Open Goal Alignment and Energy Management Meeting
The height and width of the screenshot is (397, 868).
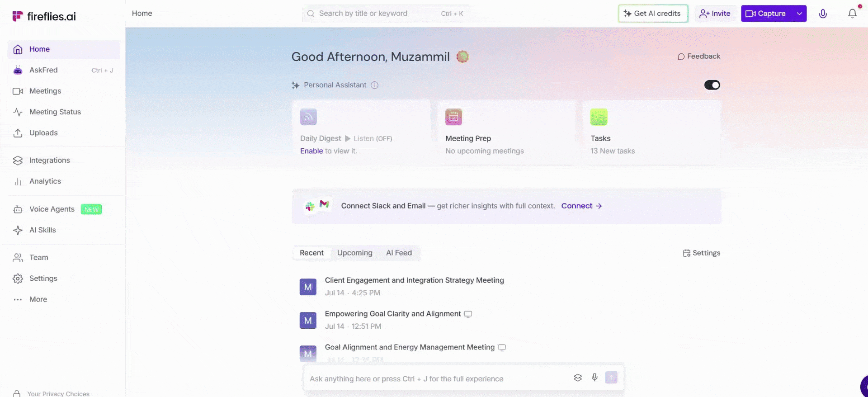click(410, 347)
